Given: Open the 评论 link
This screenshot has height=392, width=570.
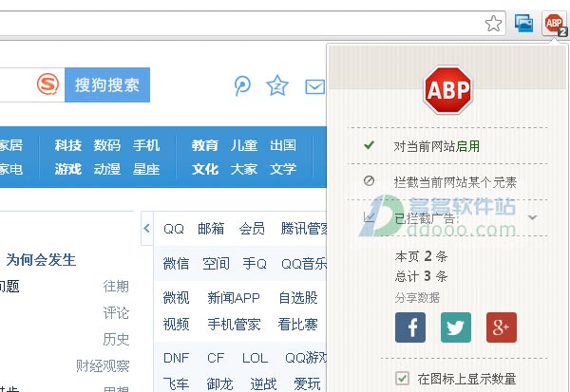Looking at the screenshot, I should coord(116,313).
